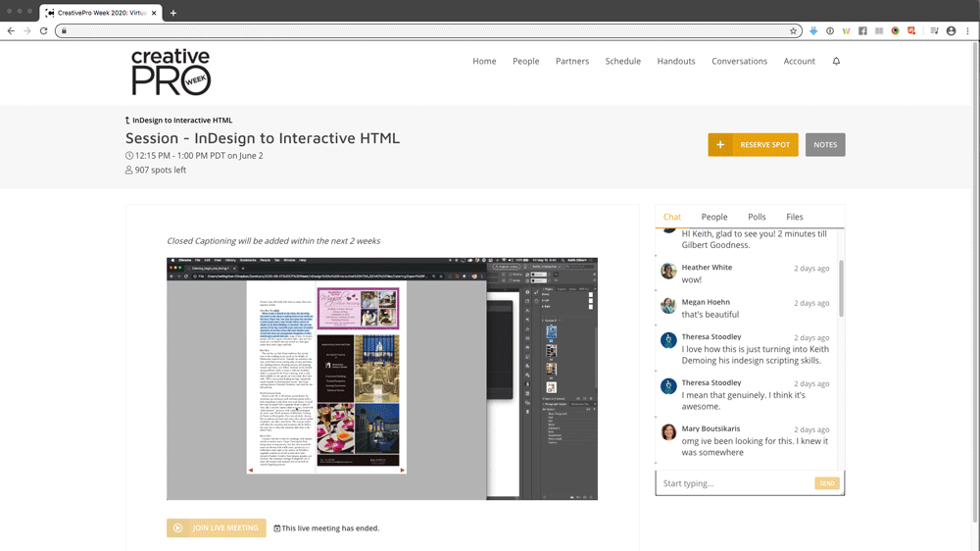
Task: Click the session video thumbnail
Action: (382, 378)
